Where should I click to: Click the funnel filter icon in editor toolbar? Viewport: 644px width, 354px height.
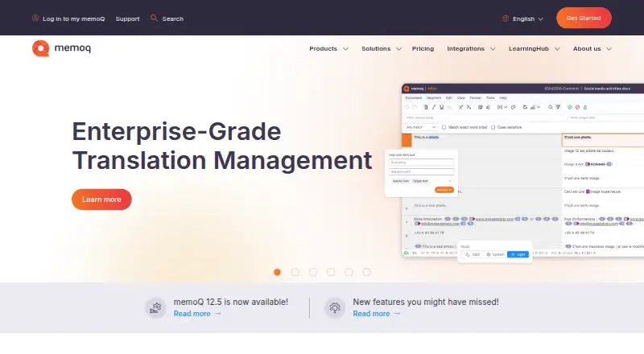coord(558,107)
